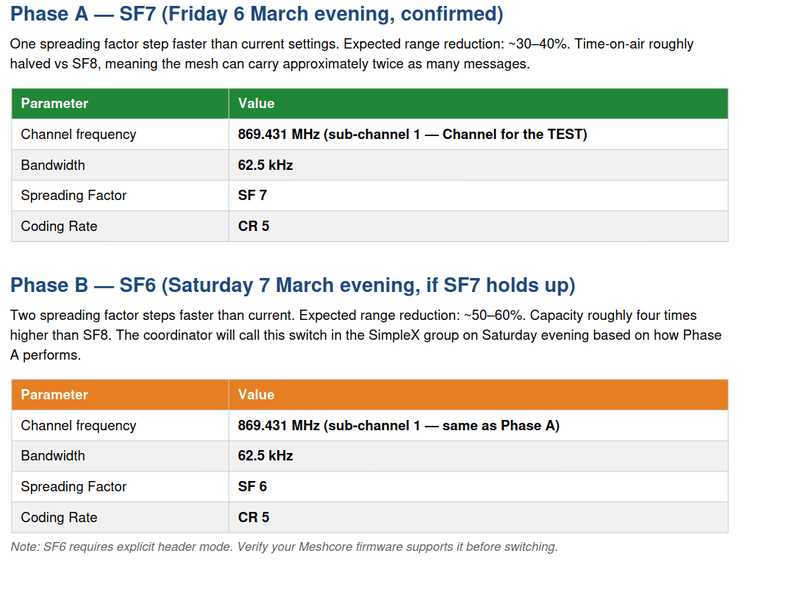The image size is (800, 595).
Task: Click the 'same as Phase A' frequency value
Action: [398, 425]
